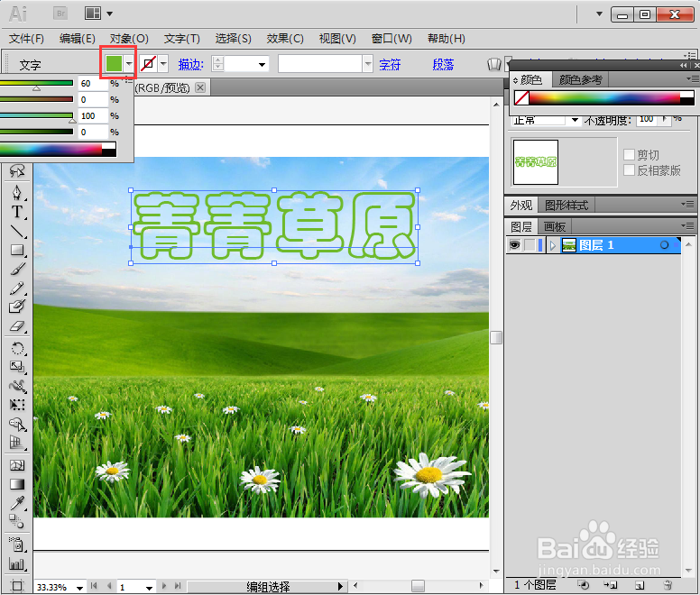The height and width of the screenshot is (595, 700).
Task: Click the stroke none swatch in control bar
Action: (x=148, y=63)
